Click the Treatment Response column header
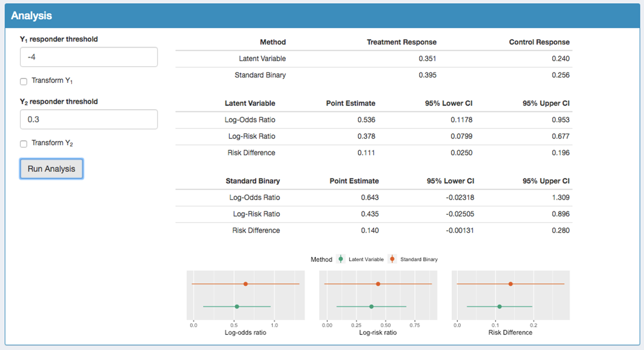The height and width of the screenshot is (350, 644). point(402,42)
